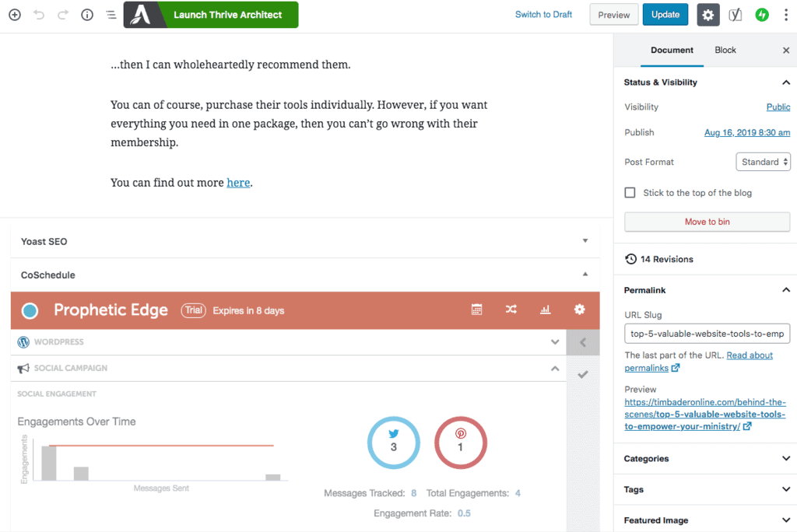This screenshot has width=797, height=532.
Task: Edit the publish date Aug 16, 2019
Action: click(x=747, y=133)
